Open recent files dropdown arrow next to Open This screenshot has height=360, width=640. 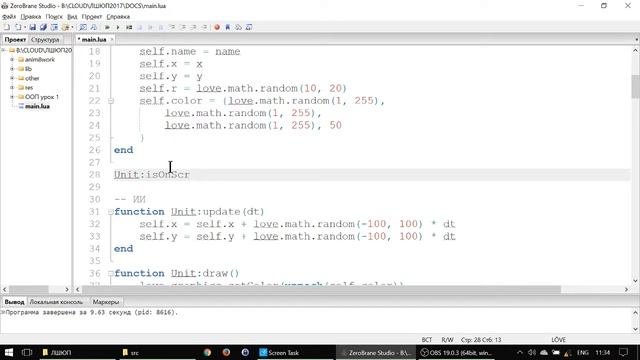pos(24,27)
